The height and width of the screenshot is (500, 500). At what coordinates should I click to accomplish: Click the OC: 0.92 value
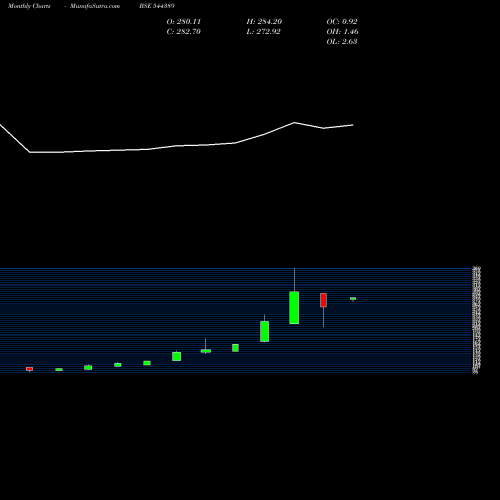(342, 22)
